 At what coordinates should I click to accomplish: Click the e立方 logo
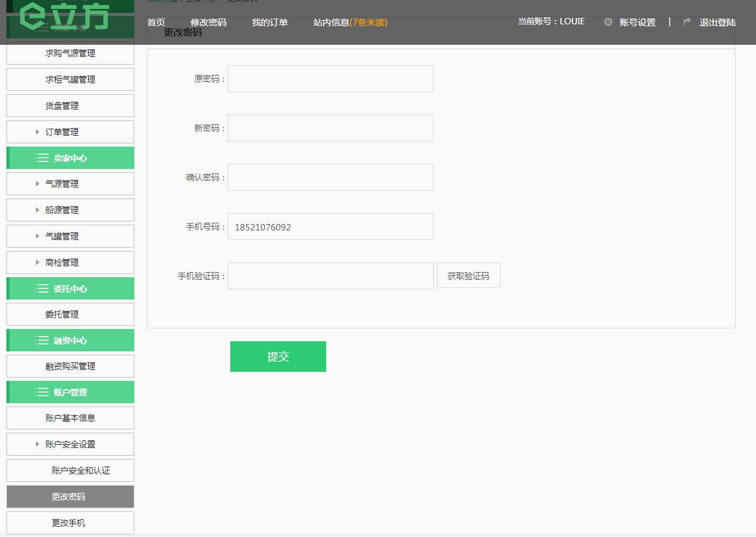pyautogui.click(x=65, y=17)
